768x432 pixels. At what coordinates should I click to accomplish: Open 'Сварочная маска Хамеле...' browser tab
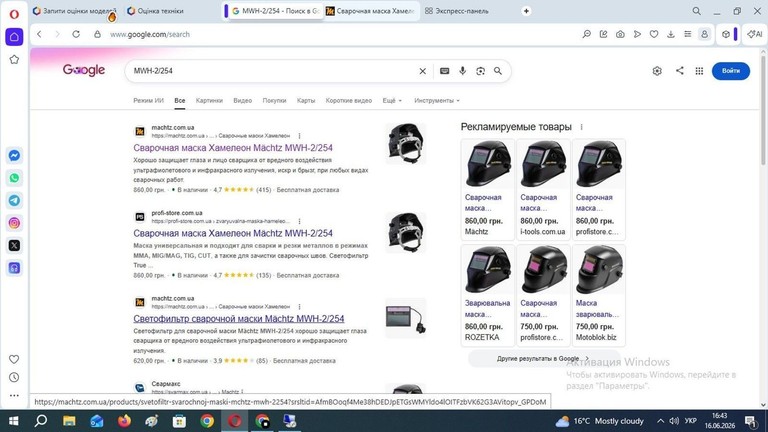point(371,11)
